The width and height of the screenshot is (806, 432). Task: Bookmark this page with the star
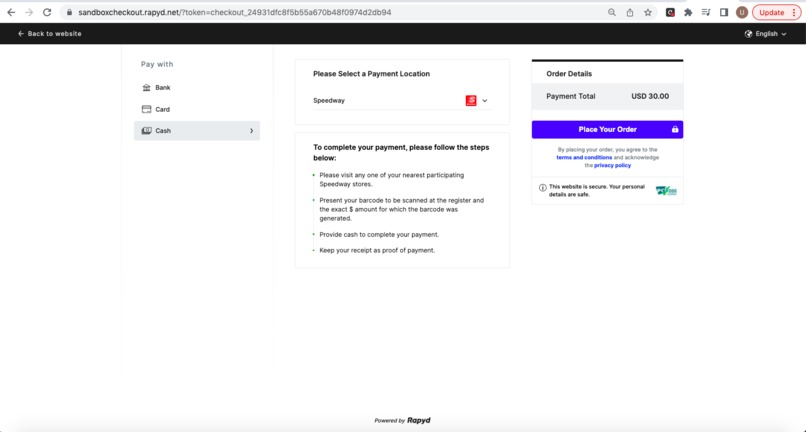[x=648, y=12]
